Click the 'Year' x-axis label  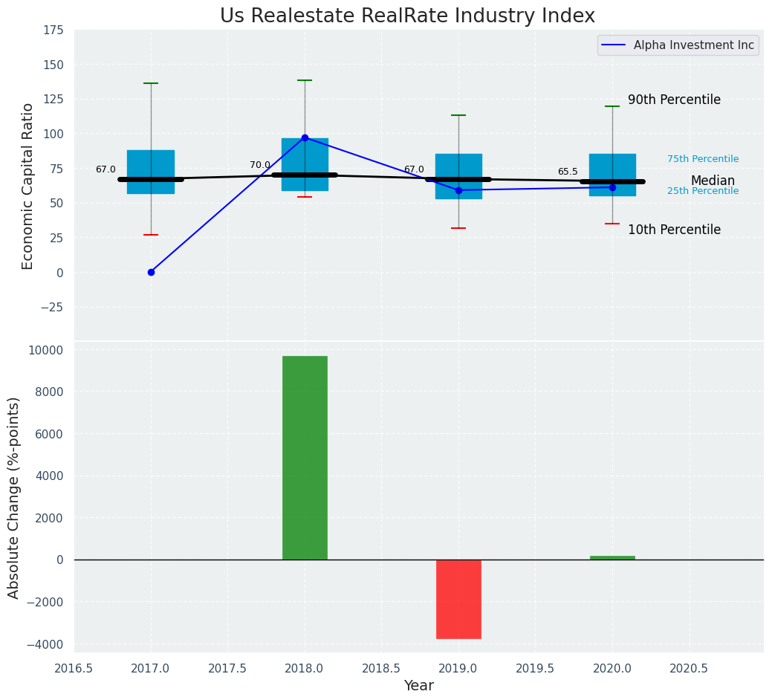(x=419, y=685)
